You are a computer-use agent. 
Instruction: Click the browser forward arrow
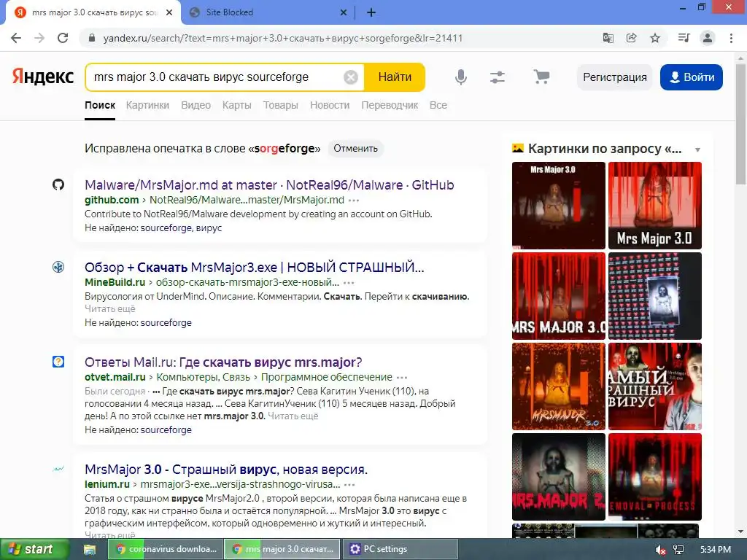pos(39,38)
